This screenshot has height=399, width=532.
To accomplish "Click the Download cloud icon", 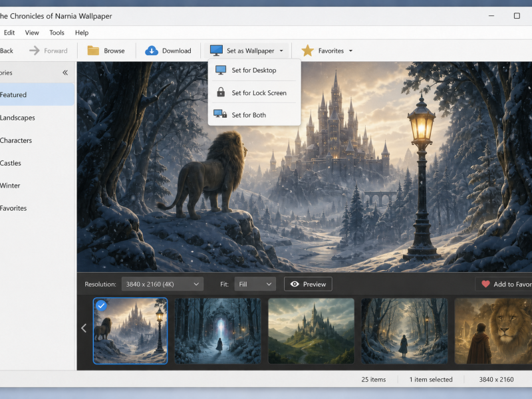I will coord(152,51).
